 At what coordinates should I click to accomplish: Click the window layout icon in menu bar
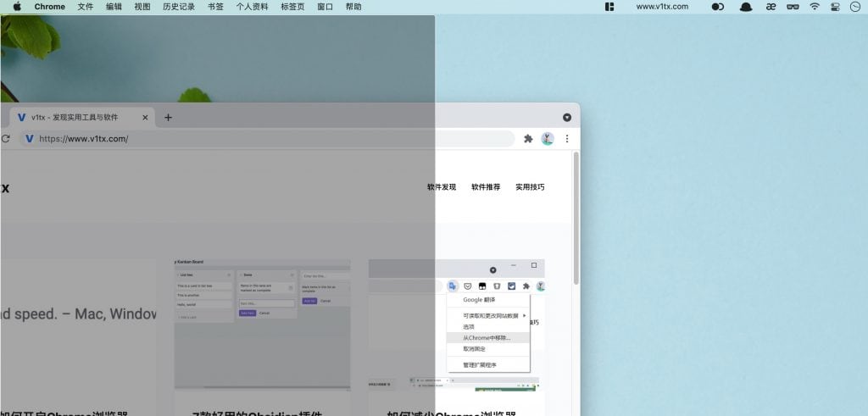pos(609,7)
